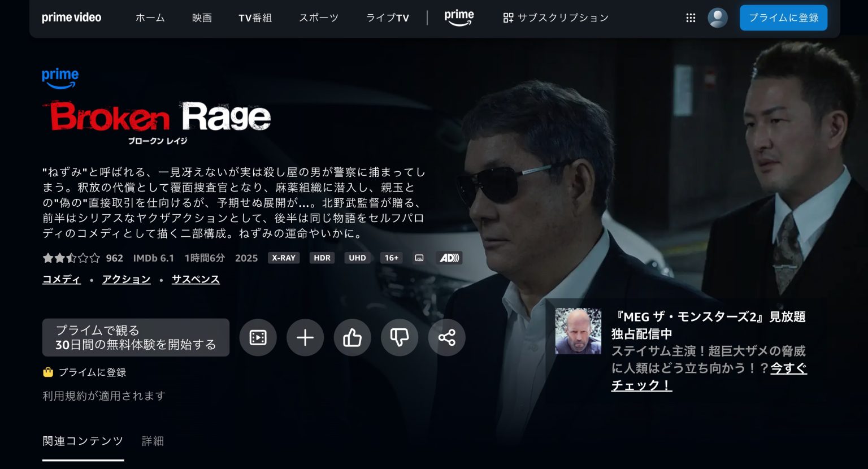Add Broken Rage to watchlist with plus icon
The image size is (868, 469).
pyautogui.click(x=305, y=337)
